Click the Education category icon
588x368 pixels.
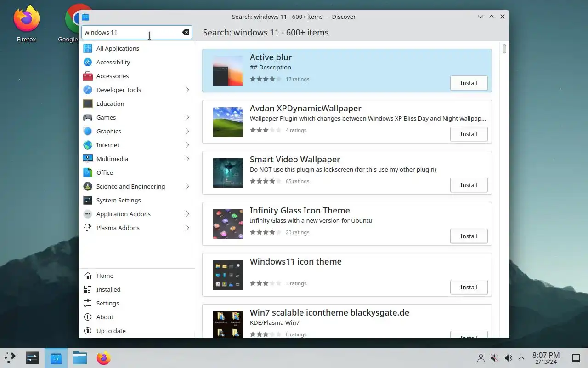point(88,103)
